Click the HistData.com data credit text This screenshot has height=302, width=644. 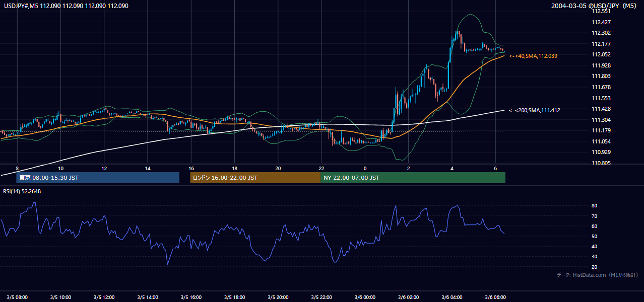pyautogui.click(x=598, y=275)
